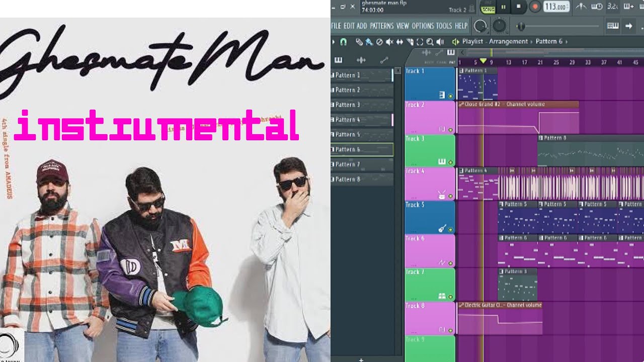Open Pattern 4 clip menu in Track 4
Viewport: 644px width, 362px height.
[x=461, y=171]
